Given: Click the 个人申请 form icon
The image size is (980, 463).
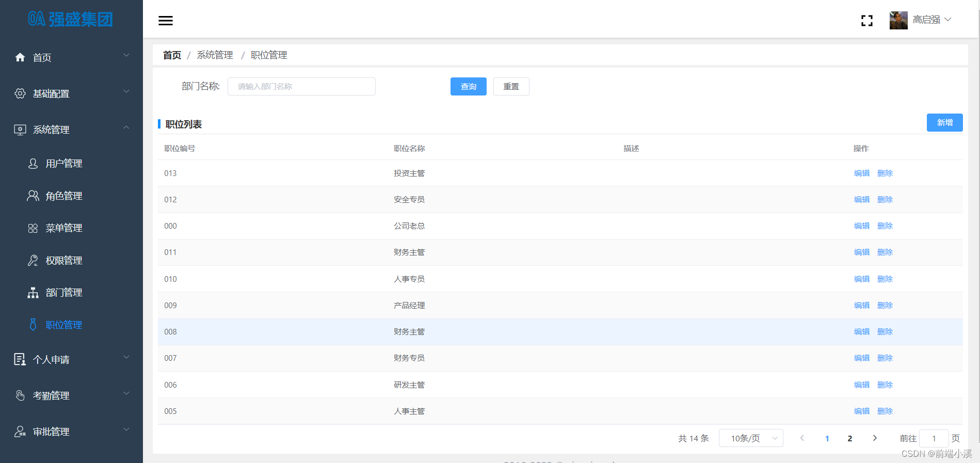Looking at the screenshot, I should coord(20,359).
